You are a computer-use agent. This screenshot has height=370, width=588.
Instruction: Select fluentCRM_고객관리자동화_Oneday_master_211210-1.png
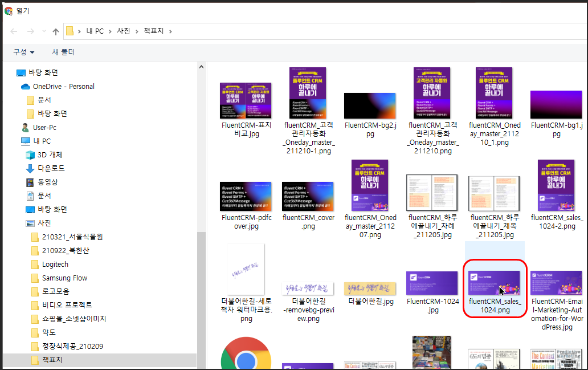click(x=308, y=111)
